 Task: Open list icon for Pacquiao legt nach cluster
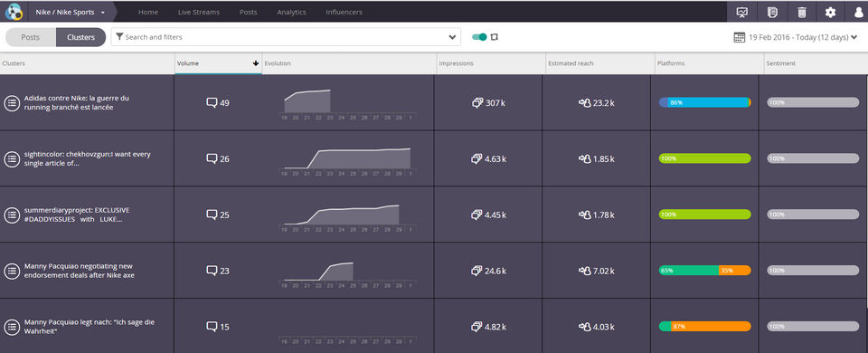click(x=12, y=327)
